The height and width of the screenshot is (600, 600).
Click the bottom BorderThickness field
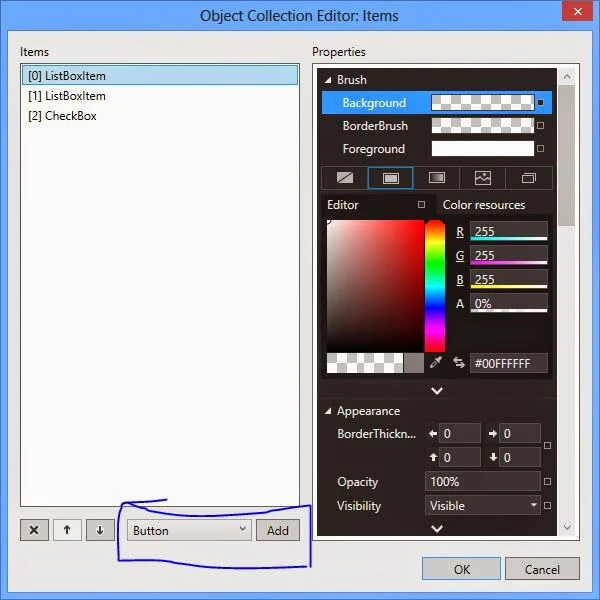pos(520,457)
